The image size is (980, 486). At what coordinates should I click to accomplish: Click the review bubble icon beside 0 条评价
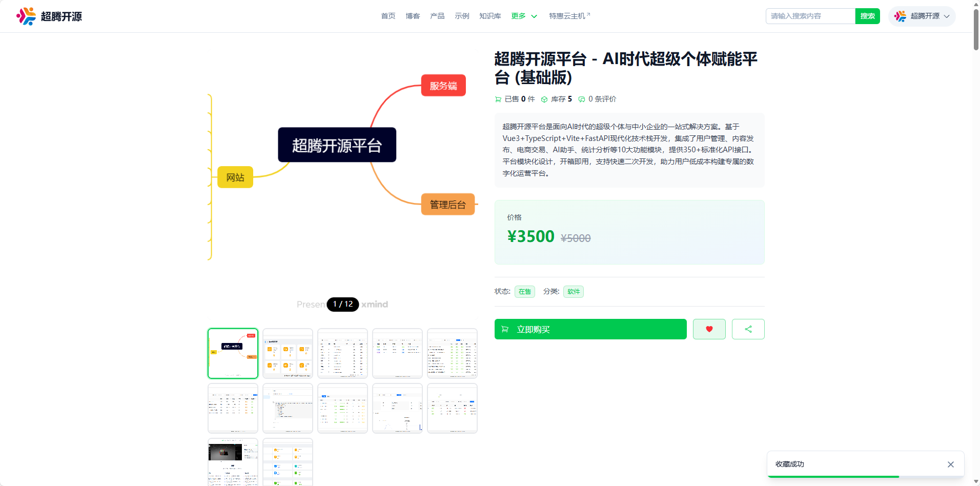[x=581, y=99]
